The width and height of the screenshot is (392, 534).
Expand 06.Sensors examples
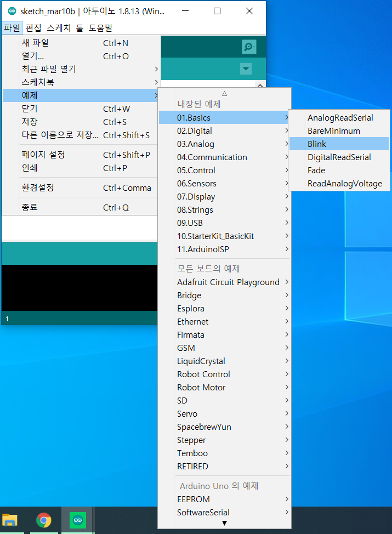tap(224, 183)
